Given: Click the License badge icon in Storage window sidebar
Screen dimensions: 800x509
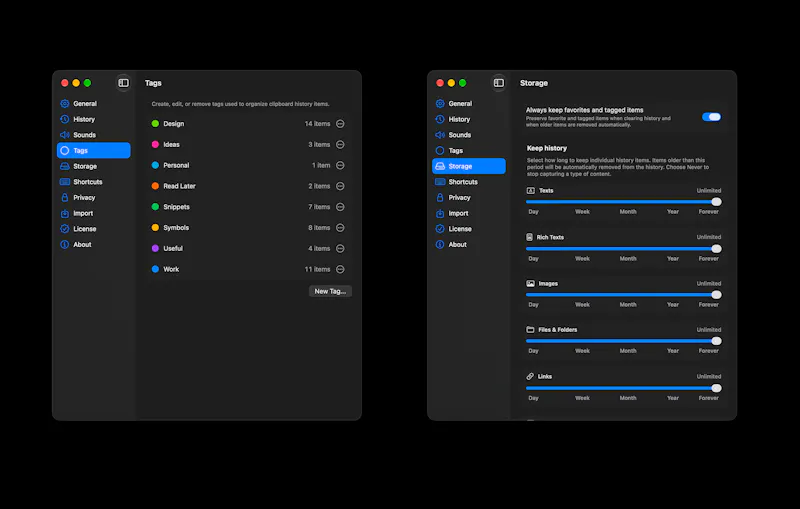Looking at the screenshot, I should point(440,229).
